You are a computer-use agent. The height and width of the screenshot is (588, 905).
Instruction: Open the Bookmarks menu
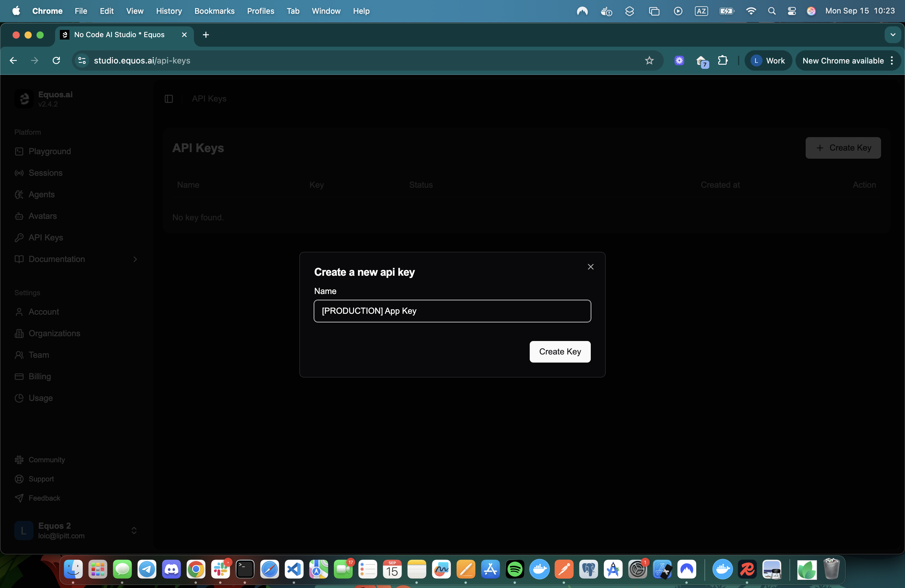click(214, 11)
